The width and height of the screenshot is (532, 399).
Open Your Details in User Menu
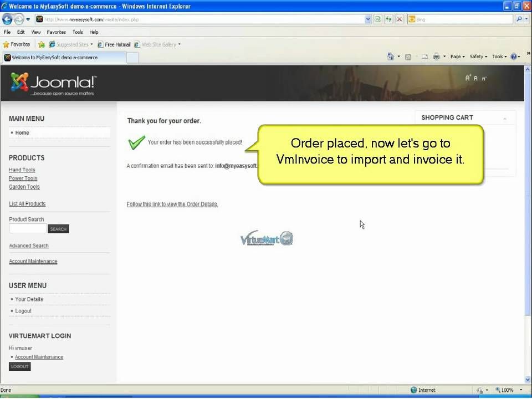tap(29, 299)
